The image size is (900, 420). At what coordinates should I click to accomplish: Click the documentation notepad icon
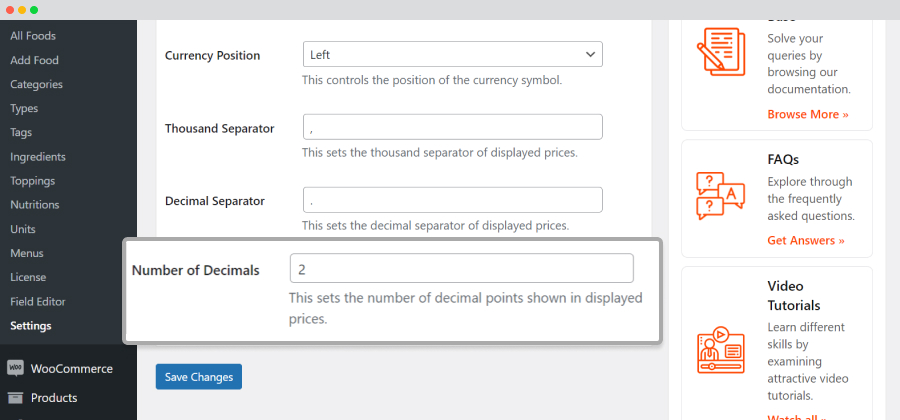coord(721,52)
